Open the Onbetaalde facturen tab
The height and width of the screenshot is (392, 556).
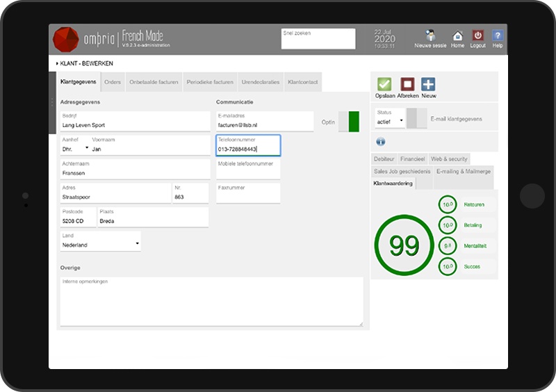[x=154, y=82]
